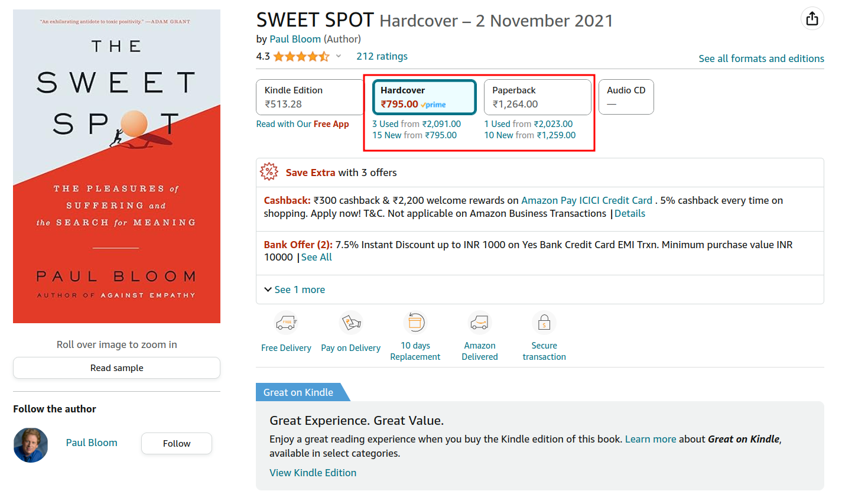Image resolution: width=842 pixels, height=504 pixels.
Task: Click Details link in Cashback offer
Action: (630, 213)
